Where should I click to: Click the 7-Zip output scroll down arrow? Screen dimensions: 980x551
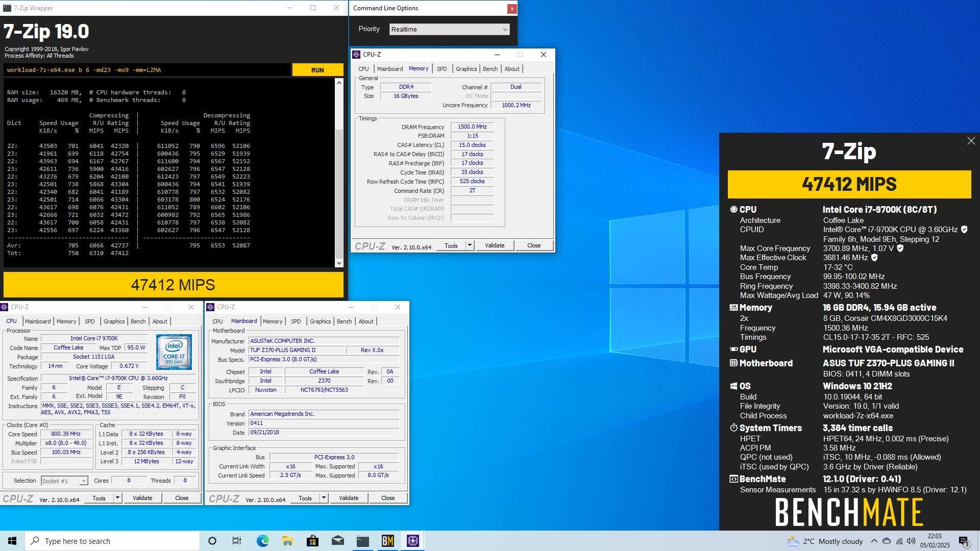pyautogui.click(x=339, y=263)
